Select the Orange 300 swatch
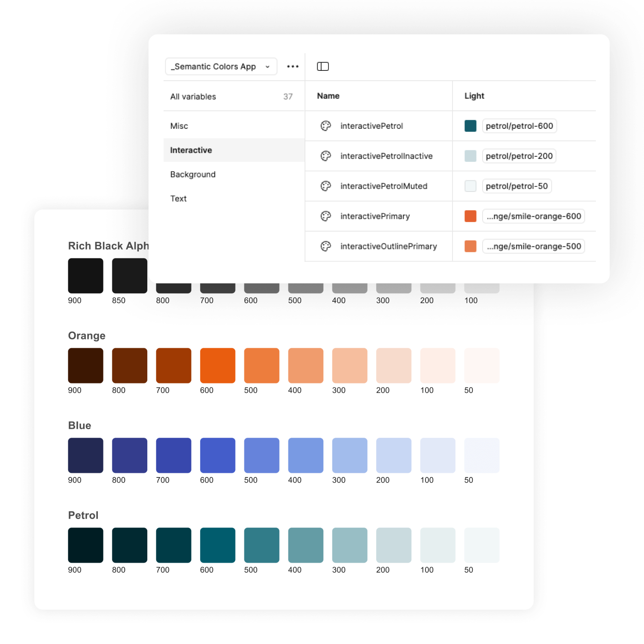This screenshot has width=644, height=644. (x=350, y=365)
